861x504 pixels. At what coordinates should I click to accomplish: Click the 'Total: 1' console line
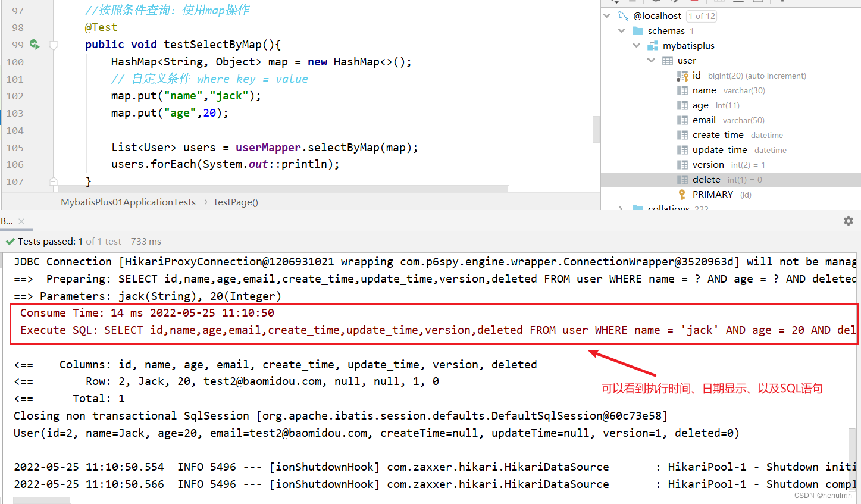[x=69, y=399]
